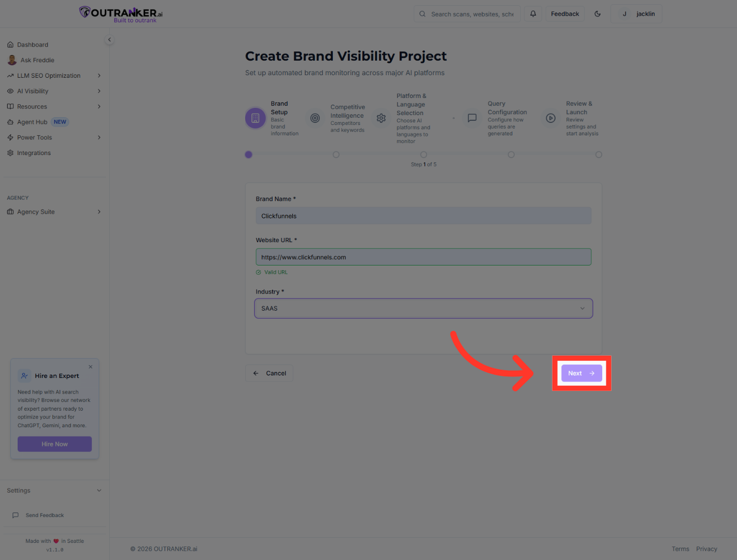Click the Feedback button
Screen dimensions: 737x560
(x=565, y=14)
